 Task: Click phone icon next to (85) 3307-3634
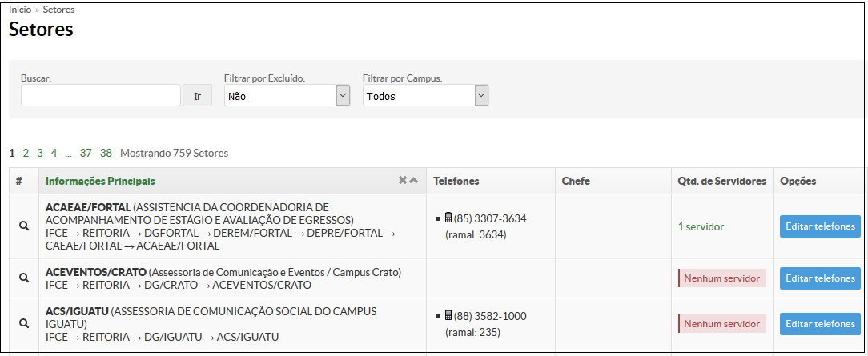coord(448,218)
